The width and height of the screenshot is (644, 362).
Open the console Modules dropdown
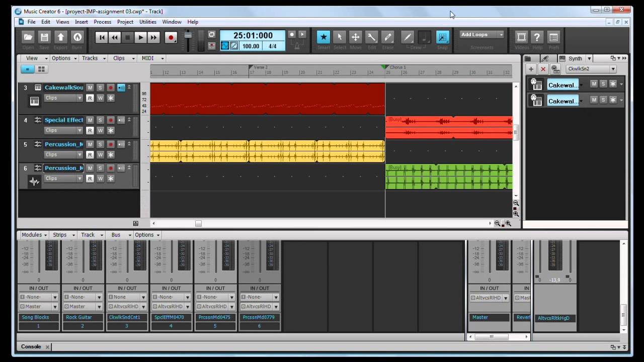tap(34, 235)
